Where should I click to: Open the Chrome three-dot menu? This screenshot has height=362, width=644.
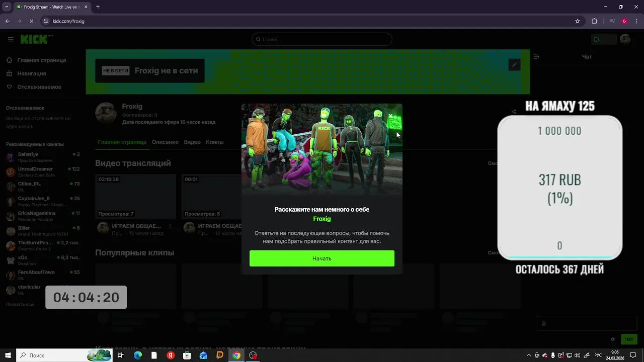pyautogui.click(x=636, y=21)
